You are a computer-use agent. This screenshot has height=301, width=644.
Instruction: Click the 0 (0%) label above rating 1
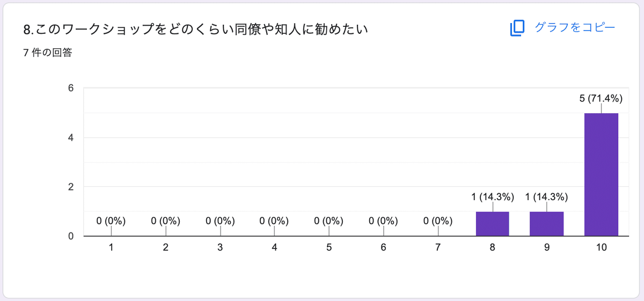tap(111, 221)
